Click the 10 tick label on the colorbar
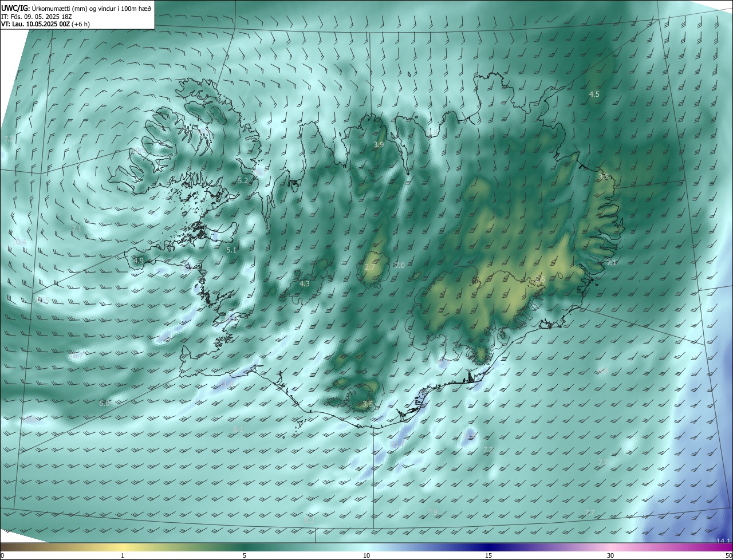The width and height of the screenshot is (733, 560). 366,555
